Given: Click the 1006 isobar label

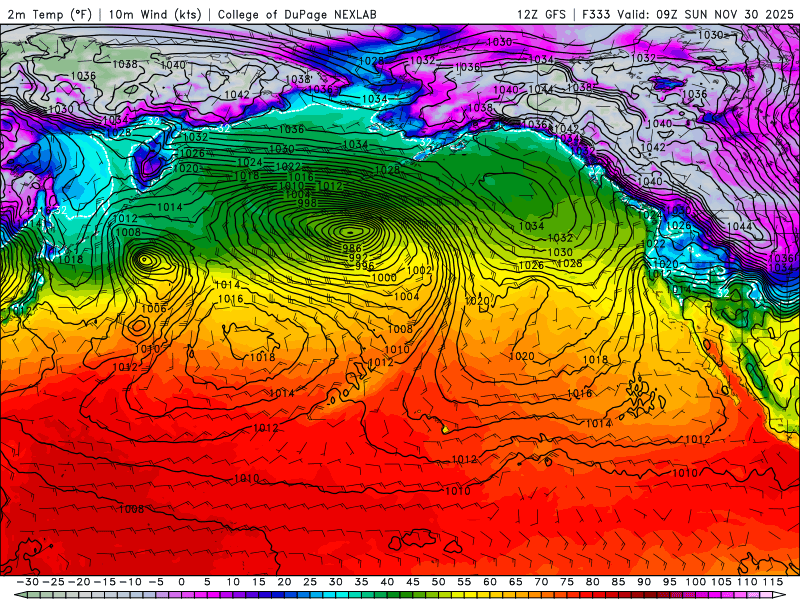Looking at the screenshot, I should 154,308.
